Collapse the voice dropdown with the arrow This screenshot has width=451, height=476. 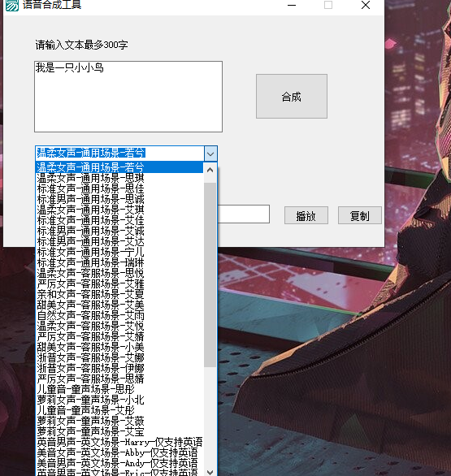210,154
